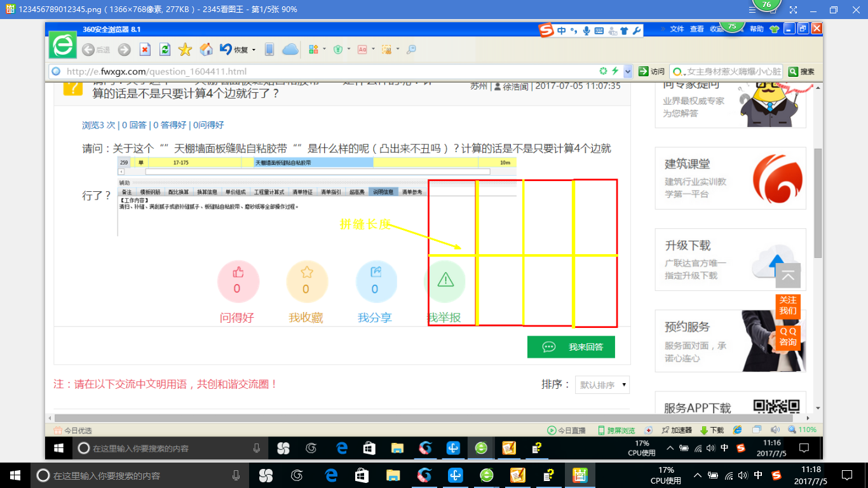Click the 问得好 thumbs-up circle
Viewport: 868px width, 488px height.
tap(237, 281)
